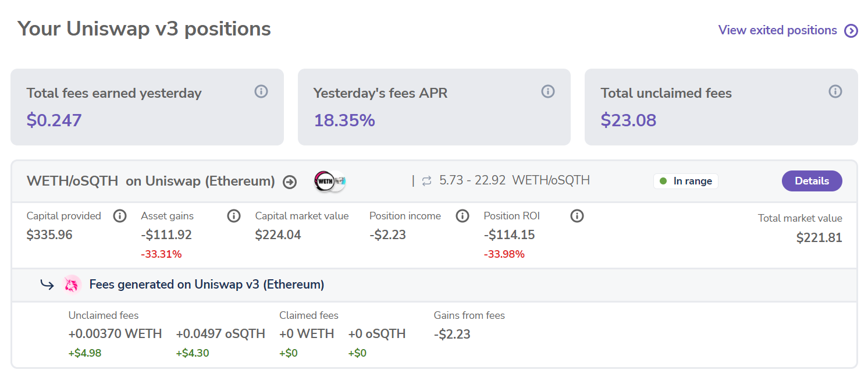The image size is (868, 384).
Task: Click the 5.73 - 22.92 WETH/oSQTH price range
Action: point(514,180)
